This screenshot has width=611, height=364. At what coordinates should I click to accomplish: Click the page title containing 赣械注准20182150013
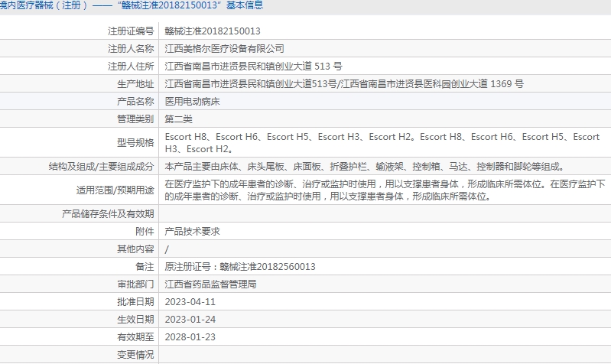[x=132, y=5]
